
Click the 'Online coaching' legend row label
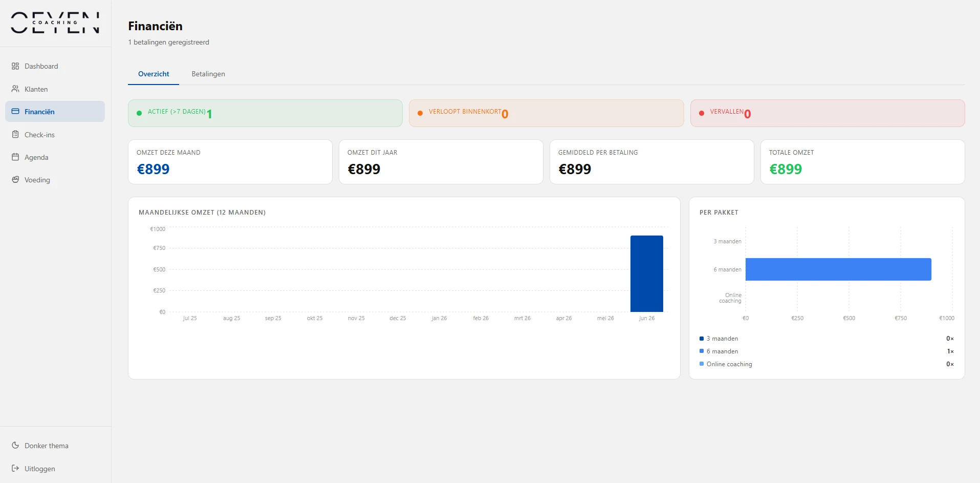point(729,364)
